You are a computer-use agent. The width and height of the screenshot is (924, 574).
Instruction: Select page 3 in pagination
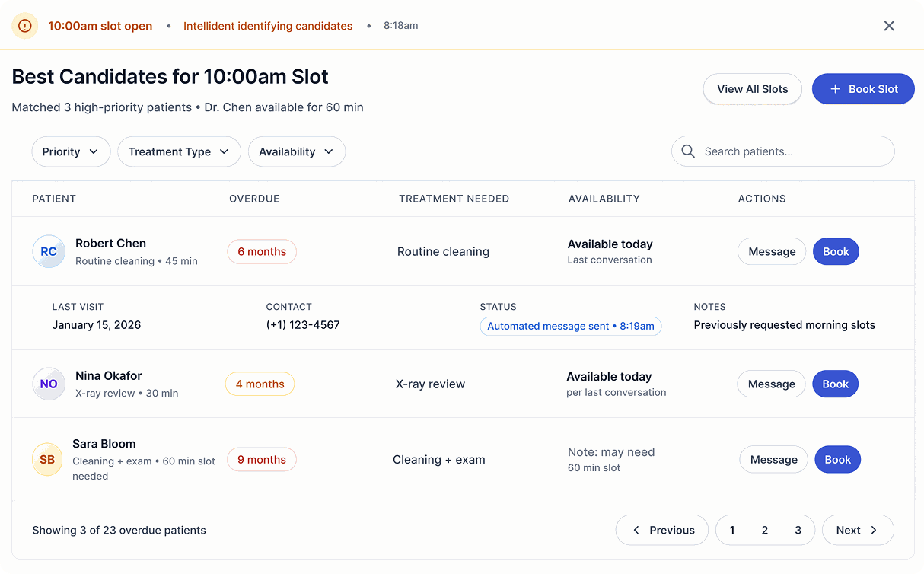coord(798,531)
